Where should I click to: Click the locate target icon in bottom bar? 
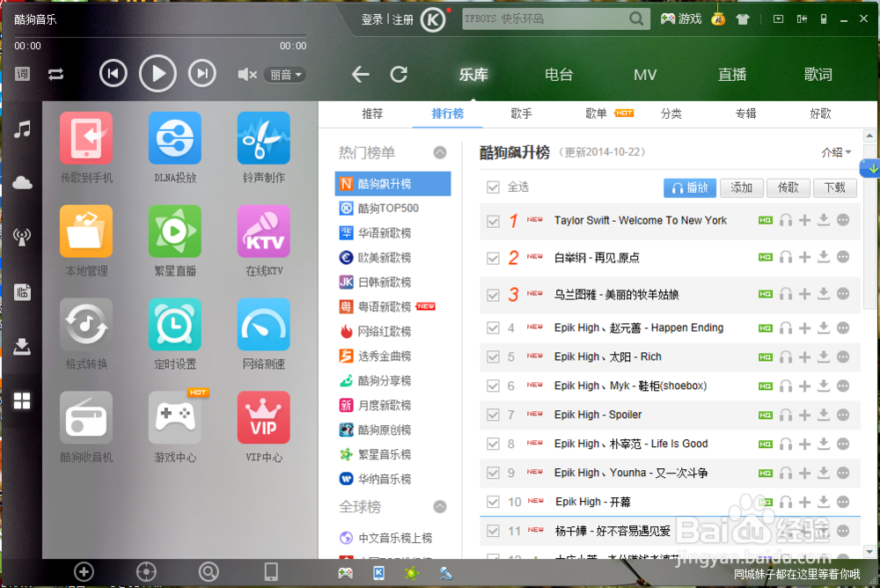(146, 571)
